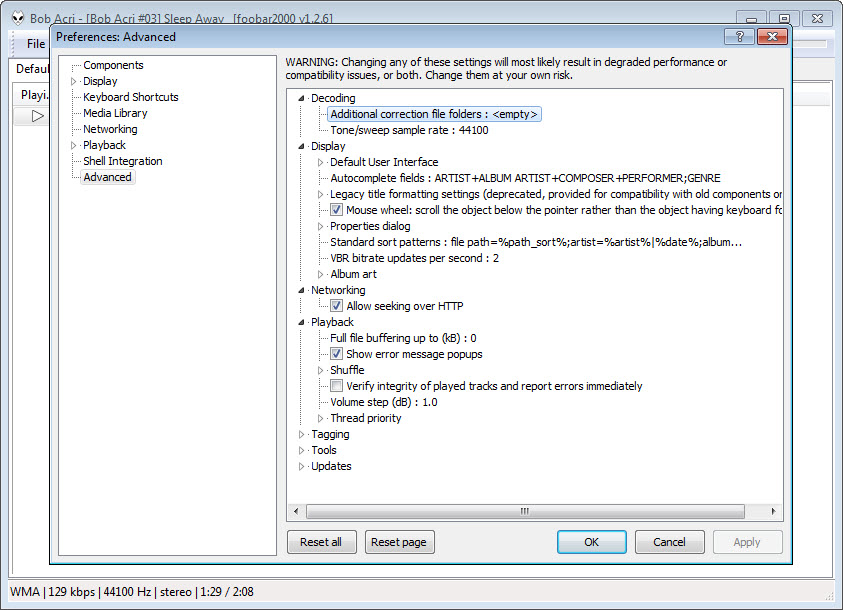Disable Show error message popups

pos(337,354)
